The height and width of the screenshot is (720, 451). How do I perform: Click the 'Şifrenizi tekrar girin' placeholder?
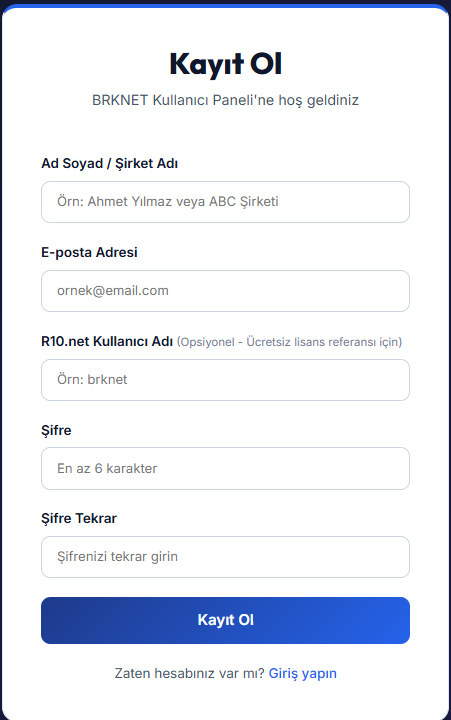click(117, 557)
